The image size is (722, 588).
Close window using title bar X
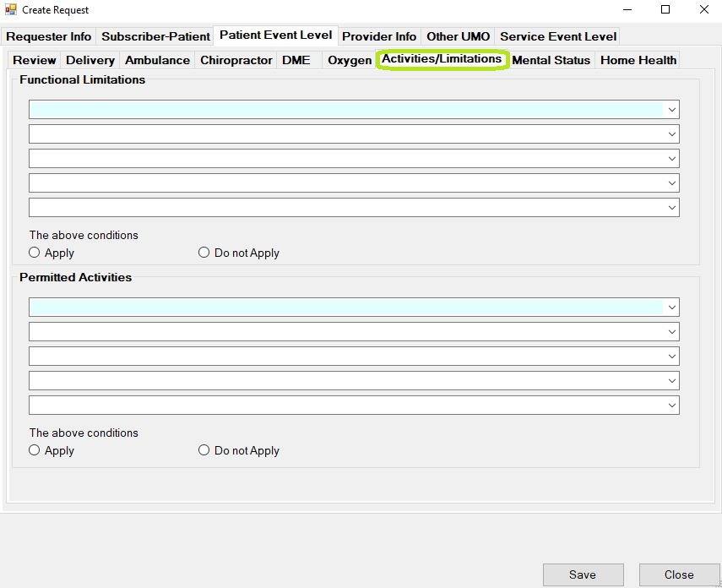point(704,9)
